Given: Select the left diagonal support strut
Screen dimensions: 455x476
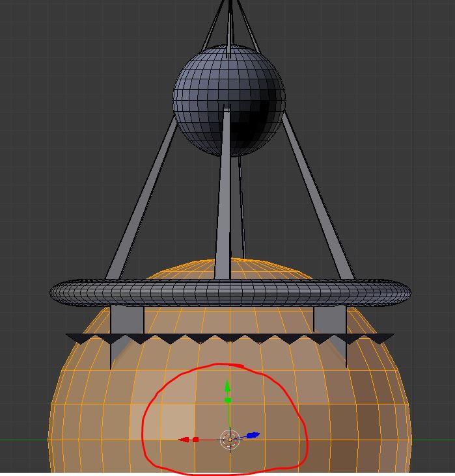Looking at the screenshot, I should click(141, 198).
